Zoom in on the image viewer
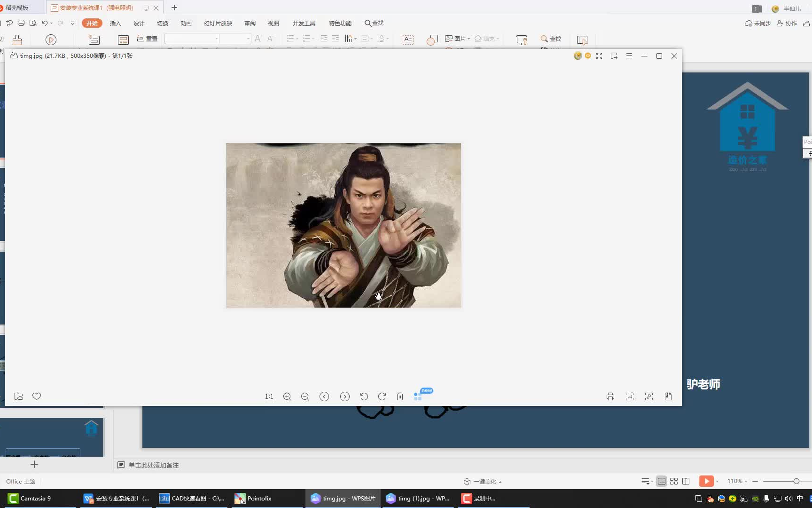Screen dimensions: 812x508 [287, 397]
